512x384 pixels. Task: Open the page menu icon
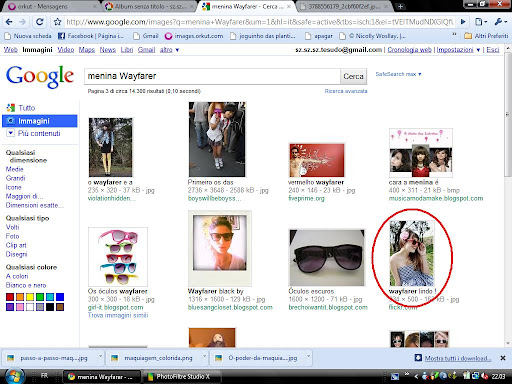click(x=481, y=22)
